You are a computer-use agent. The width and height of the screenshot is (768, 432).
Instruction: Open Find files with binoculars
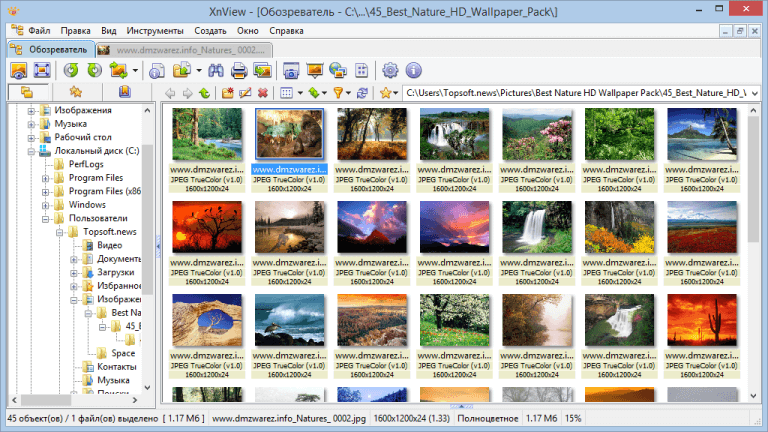216,71
